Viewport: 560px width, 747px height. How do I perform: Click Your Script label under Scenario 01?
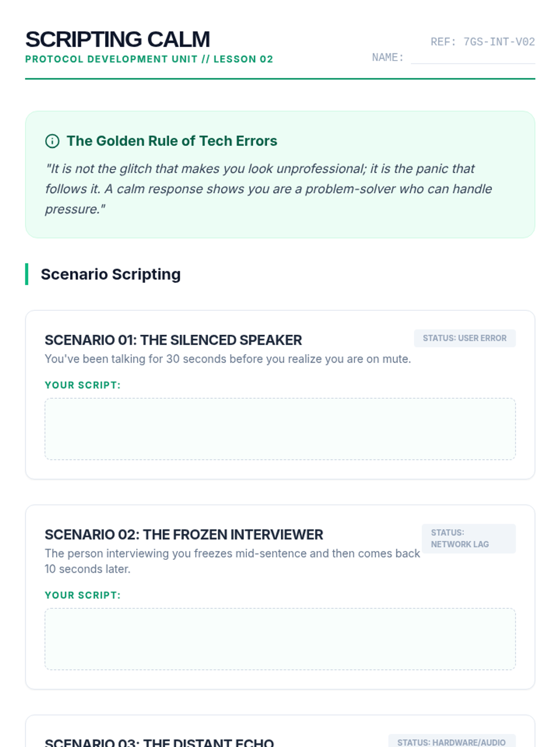tap(83, 385)
